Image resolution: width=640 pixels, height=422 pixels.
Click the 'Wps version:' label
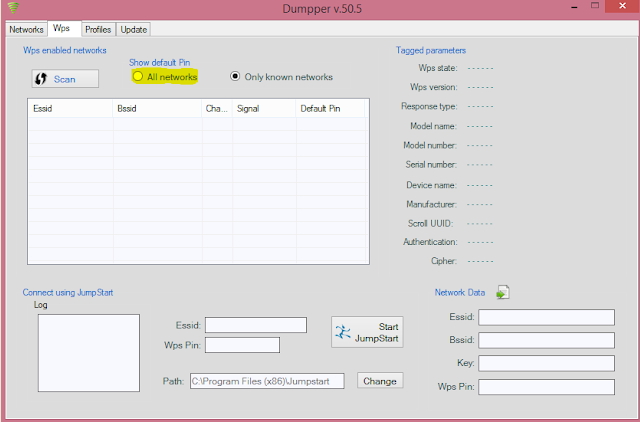tap(433, 87)
